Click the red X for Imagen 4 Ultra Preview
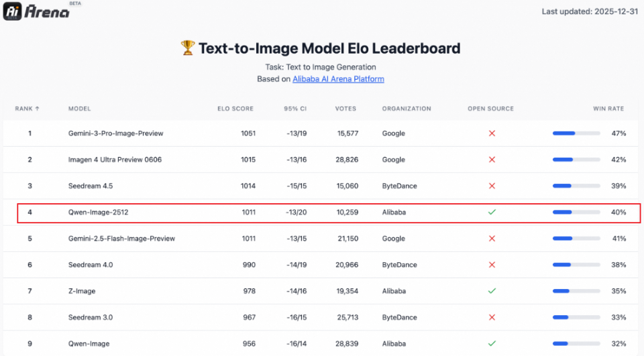 (492, 160)
